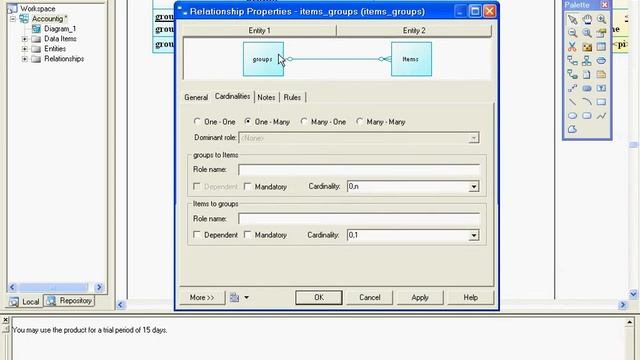Collapse the Accountig model node

(x=13, y=19)
